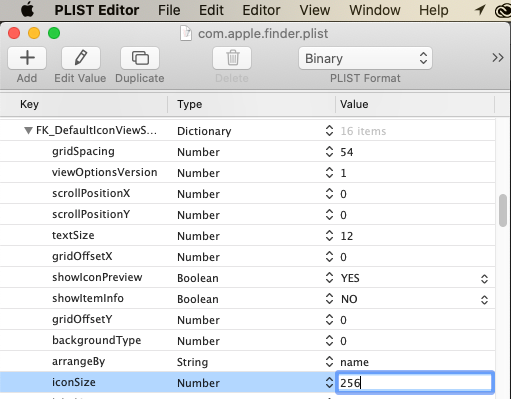
Task: Click the 16 items dictionary value
Action: tap(363, 131)
